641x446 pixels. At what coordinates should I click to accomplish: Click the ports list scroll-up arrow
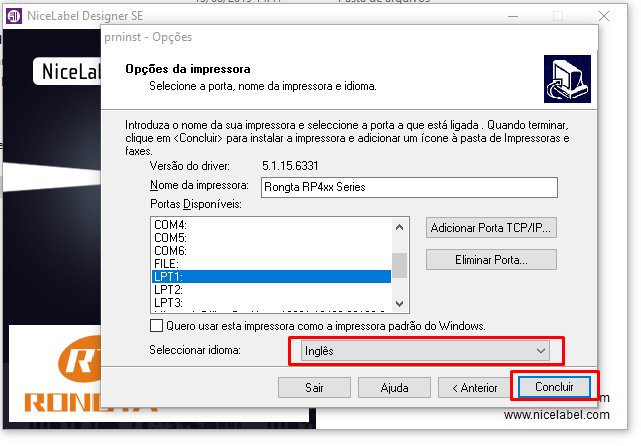point(399,227)
